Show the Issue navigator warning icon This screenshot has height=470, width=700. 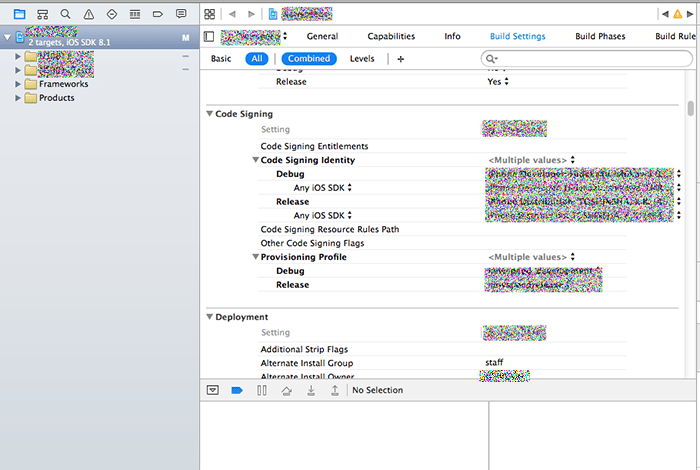pyautogui.click(x=88, y=14)
